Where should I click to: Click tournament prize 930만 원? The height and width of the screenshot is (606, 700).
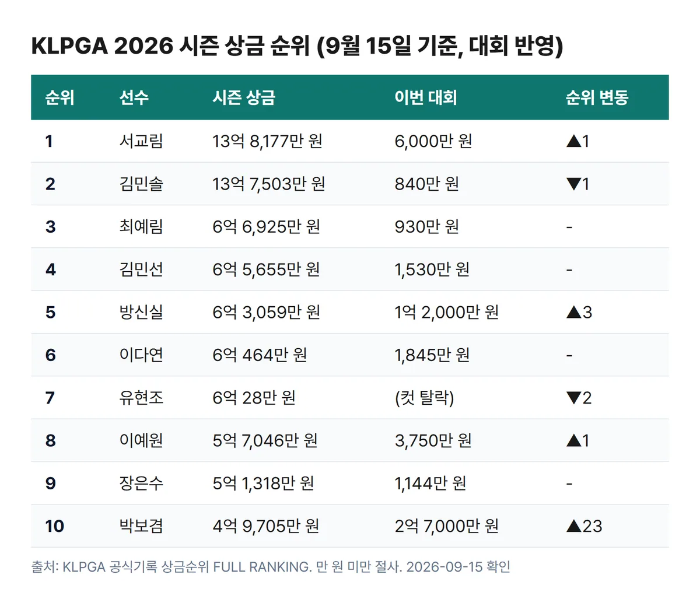click(x=427, y=226)
